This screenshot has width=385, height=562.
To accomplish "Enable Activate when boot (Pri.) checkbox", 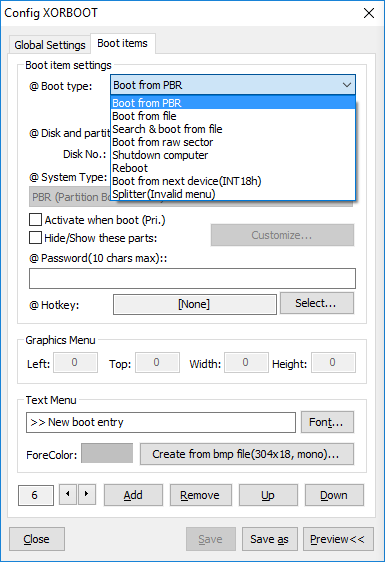I will pyautogui.click(x=35, y=220).
